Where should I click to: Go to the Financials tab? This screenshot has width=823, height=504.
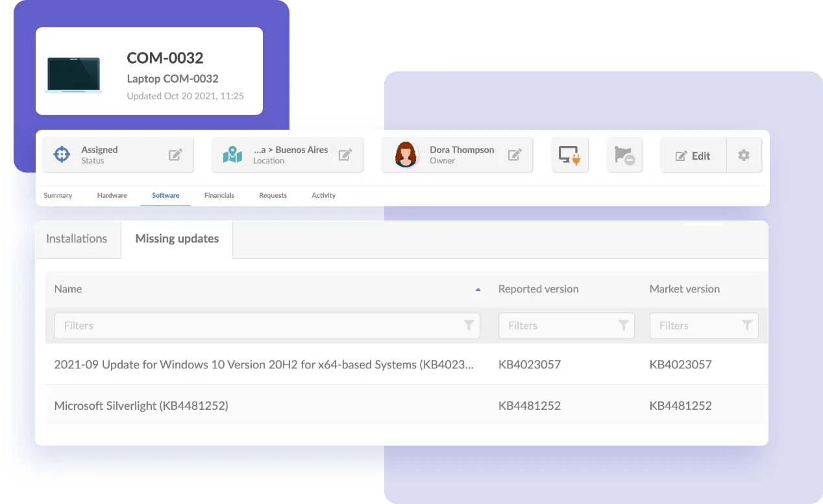pos(219,195)
